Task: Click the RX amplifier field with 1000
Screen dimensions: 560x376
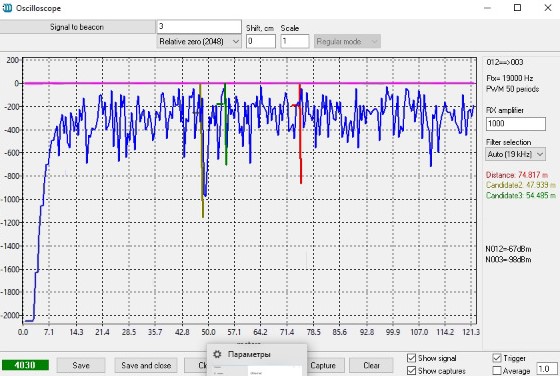Action: click(x=516, y=124)
